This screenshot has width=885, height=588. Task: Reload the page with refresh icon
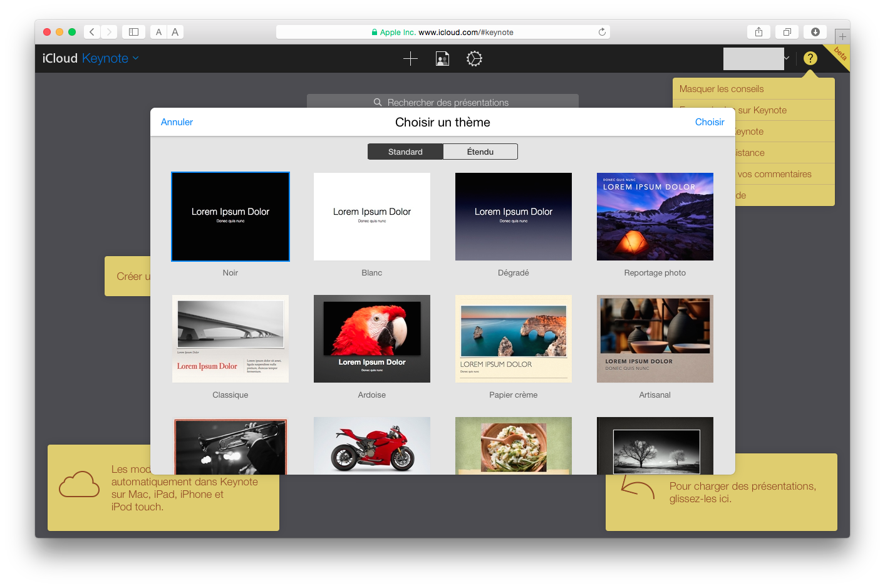602,32
